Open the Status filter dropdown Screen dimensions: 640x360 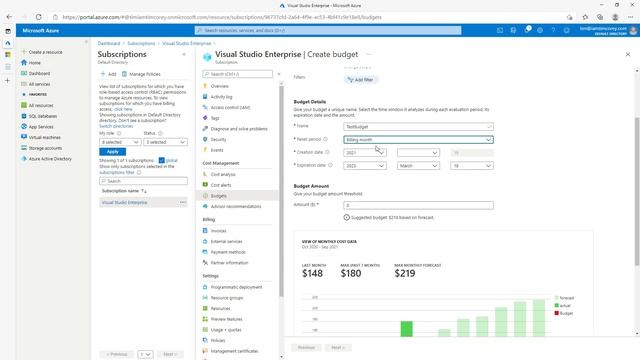(x=165, y=142)
